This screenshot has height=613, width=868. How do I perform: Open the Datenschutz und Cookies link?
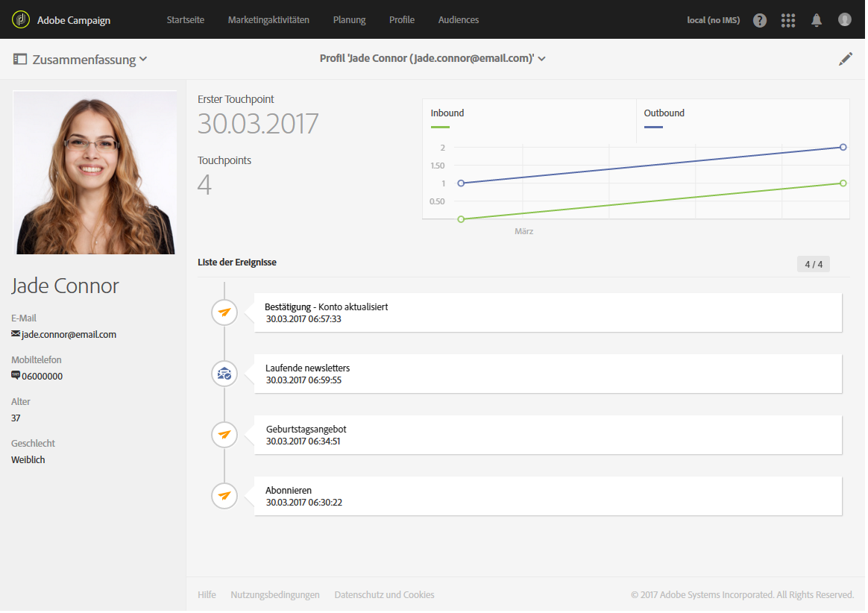click(x=384, y=594)
